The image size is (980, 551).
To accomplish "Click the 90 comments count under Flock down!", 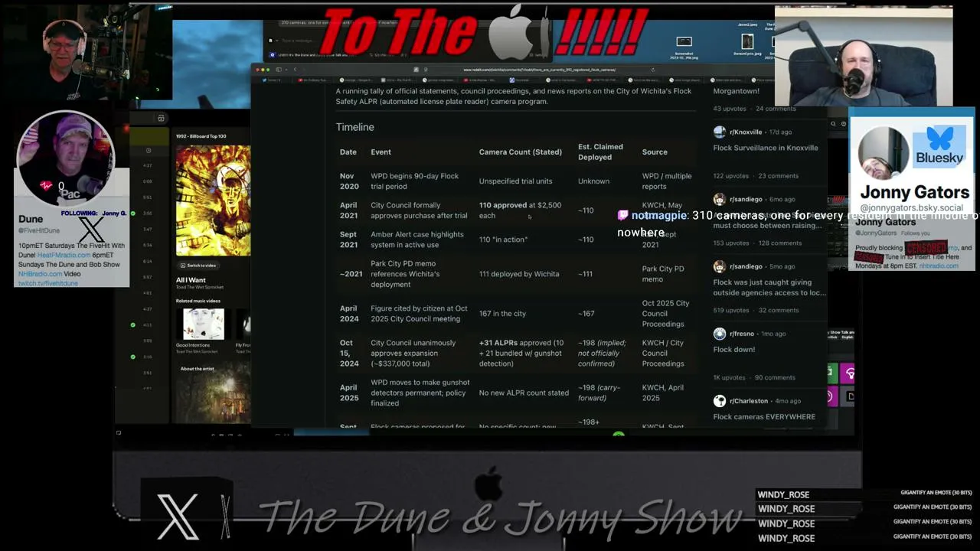I will [775, 377].
